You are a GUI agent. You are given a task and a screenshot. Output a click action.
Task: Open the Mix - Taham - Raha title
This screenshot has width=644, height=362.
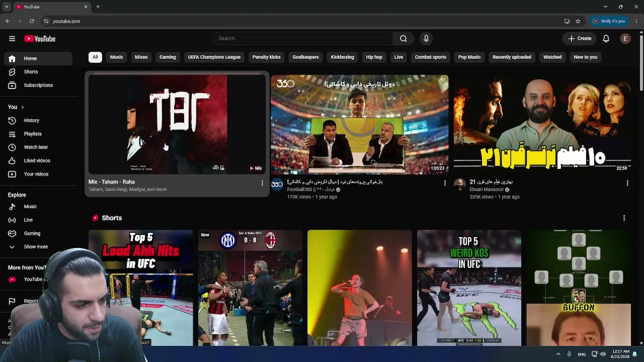pyautogui.click(x=112, y=182)
